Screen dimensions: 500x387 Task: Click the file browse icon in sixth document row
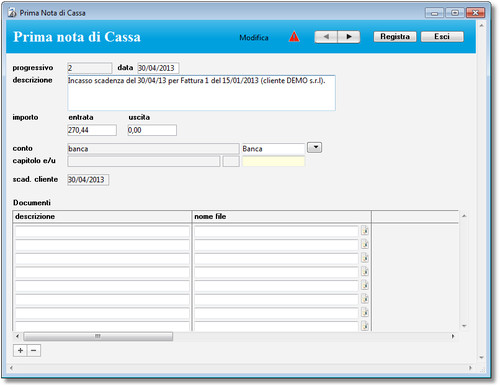365,299
